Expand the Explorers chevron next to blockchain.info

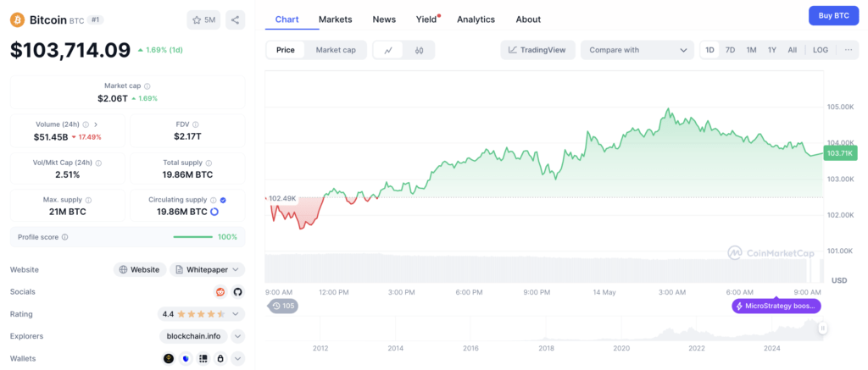237,336
